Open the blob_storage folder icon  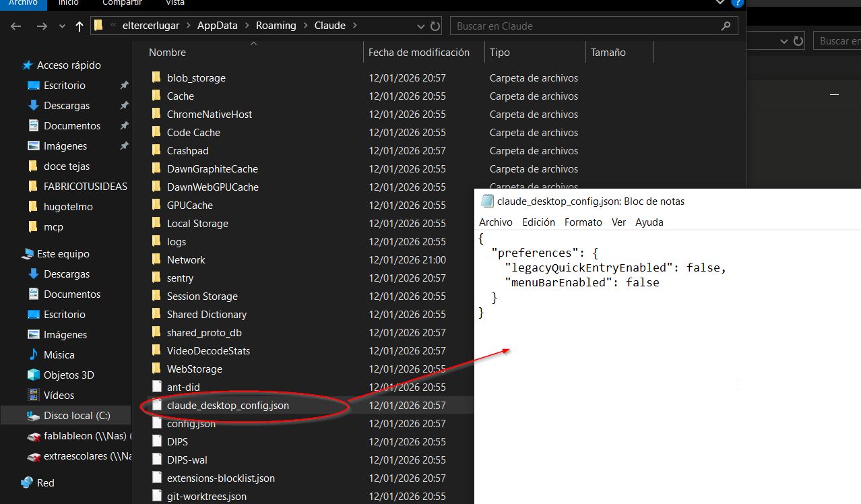coord(156,78)
